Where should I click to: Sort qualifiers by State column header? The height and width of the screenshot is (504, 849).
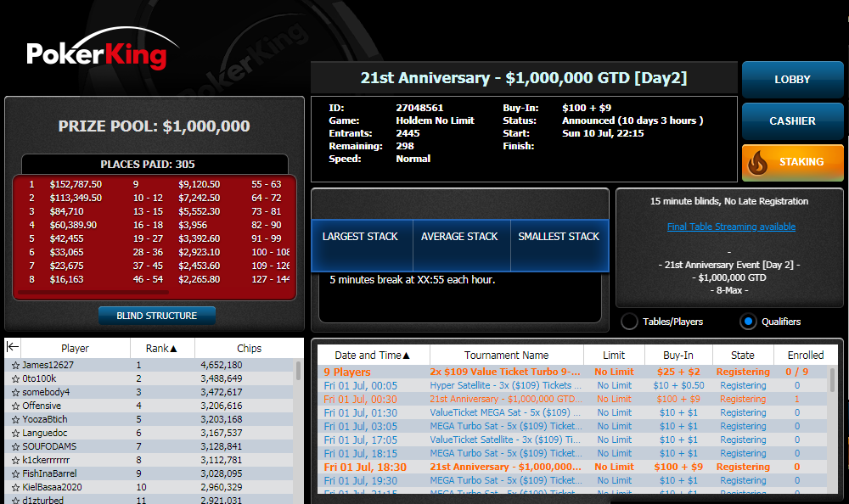click(x=742, y=356)
